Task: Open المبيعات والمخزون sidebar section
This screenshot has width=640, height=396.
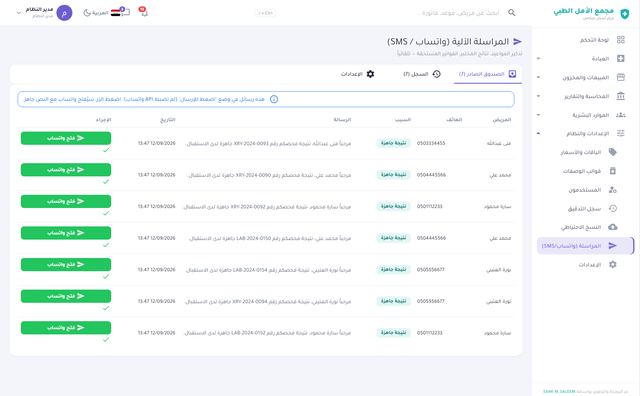Action: click(586, 77)
